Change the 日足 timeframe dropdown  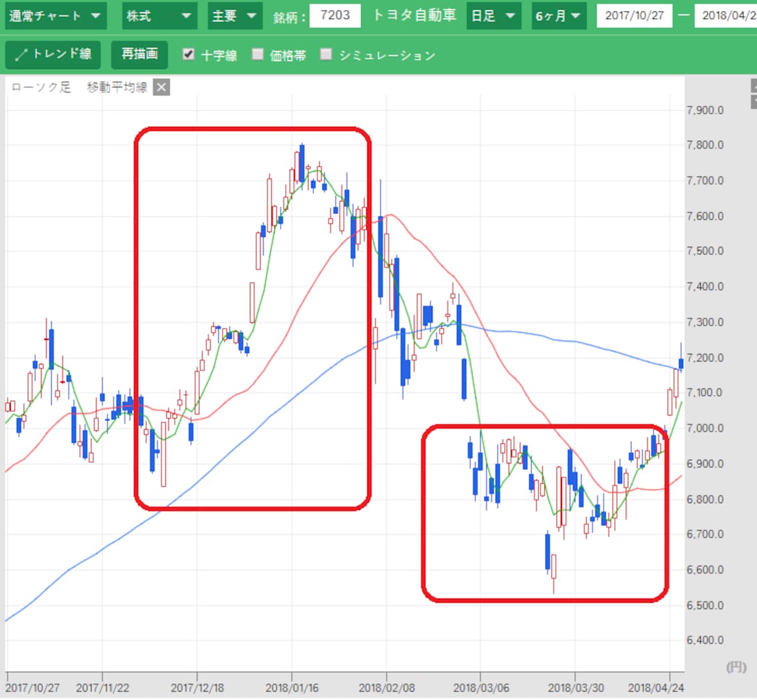pos(493,16)
